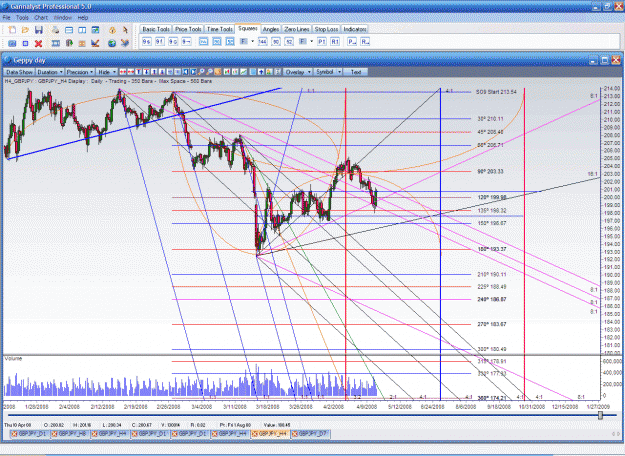Open the Window menu
The width and height of the screenshot is (625, 456).
62,18
